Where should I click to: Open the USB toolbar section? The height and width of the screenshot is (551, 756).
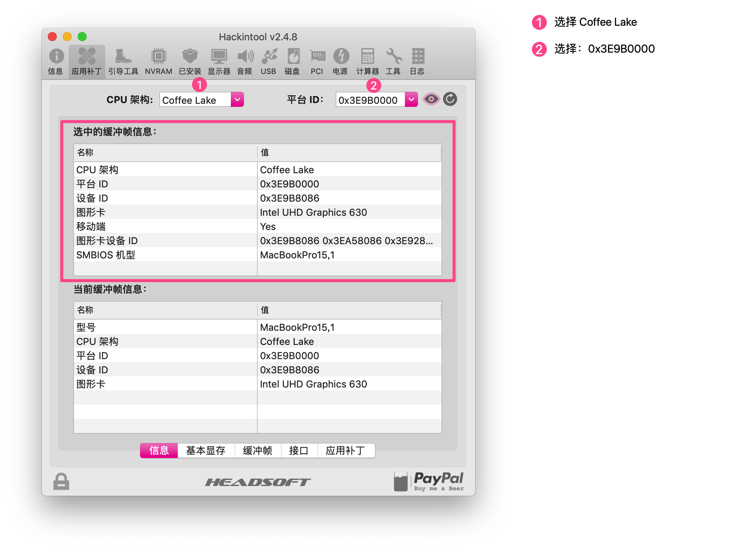[x=269, y=61]
